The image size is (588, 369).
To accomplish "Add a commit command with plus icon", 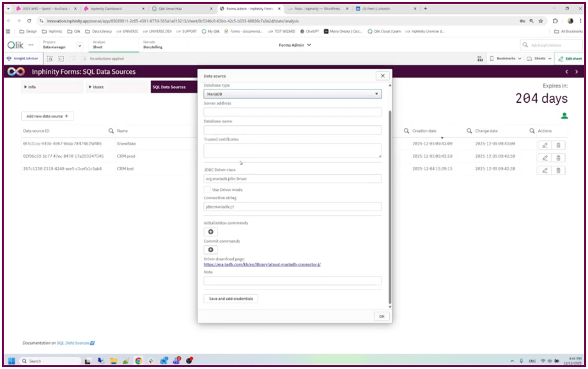I will click(x=211, y=250).
